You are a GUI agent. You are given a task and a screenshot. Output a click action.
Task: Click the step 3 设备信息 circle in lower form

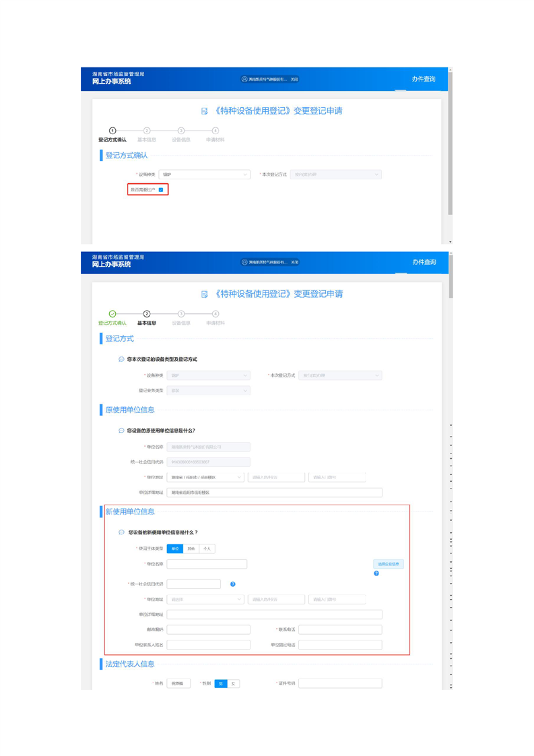click(181, 314)
